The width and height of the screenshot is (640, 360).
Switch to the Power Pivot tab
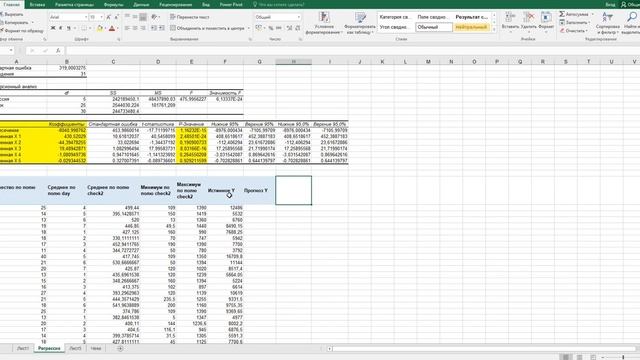[x=231, y=4]
